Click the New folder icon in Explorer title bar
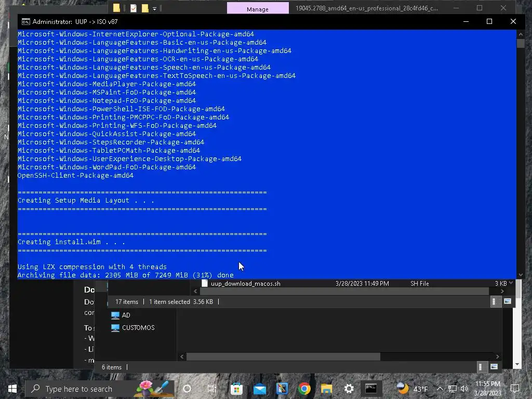This screenshot has width=532, height=399. [x=145, y=8]
